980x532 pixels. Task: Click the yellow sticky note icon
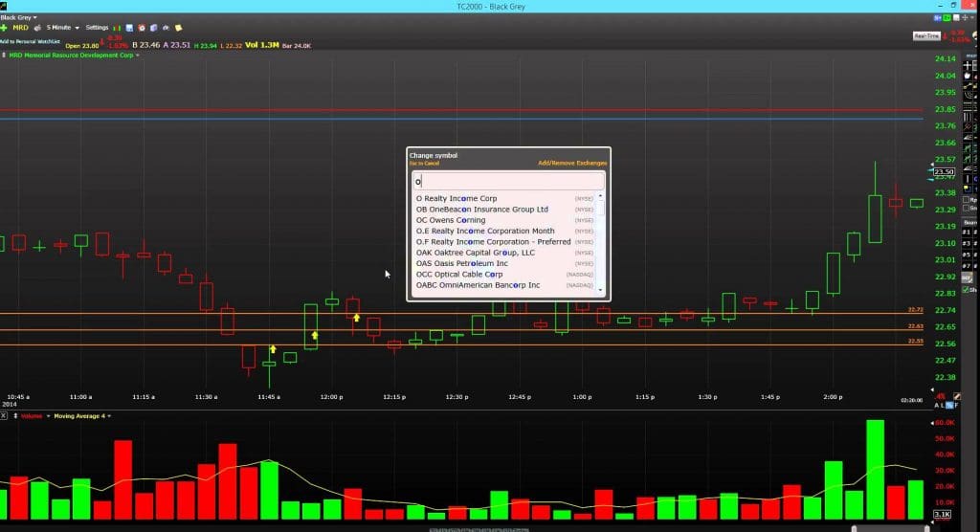point(179,28)
